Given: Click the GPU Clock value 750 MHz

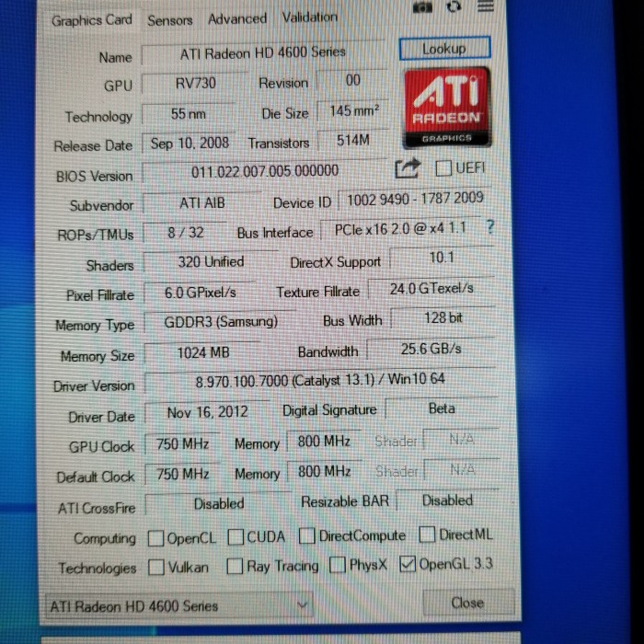Looking at the screenshot, I should point(183,443).
